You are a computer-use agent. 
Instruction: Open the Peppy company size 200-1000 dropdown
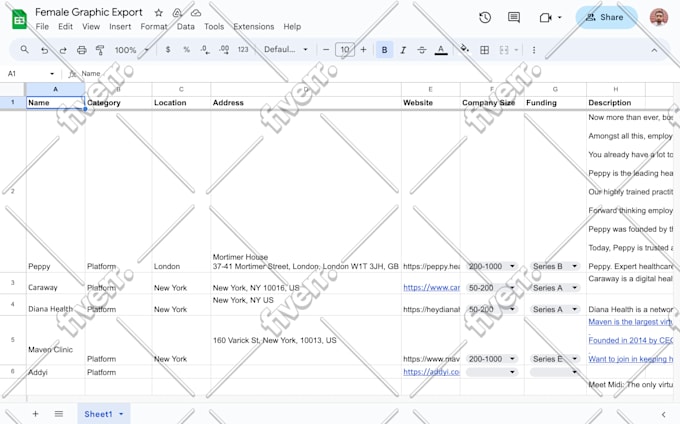point(492,266)
